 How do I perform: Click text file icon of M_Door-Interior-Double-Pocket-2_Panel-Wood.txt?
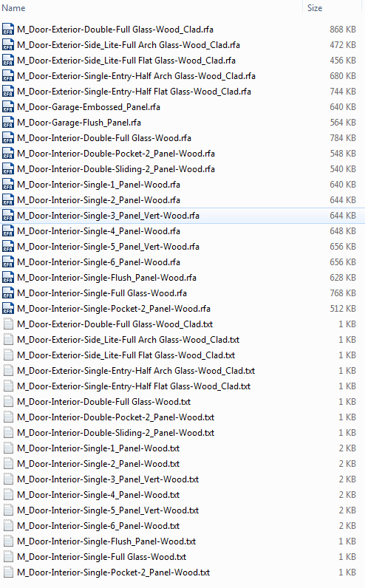(8, 417)
